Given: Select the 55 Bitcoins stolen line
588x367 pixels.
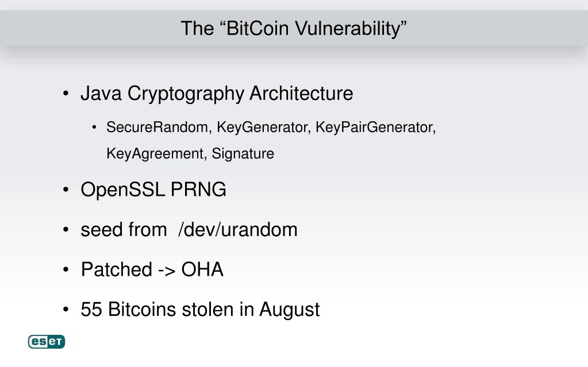Looking at the screenshot, I should click(200, 310).
